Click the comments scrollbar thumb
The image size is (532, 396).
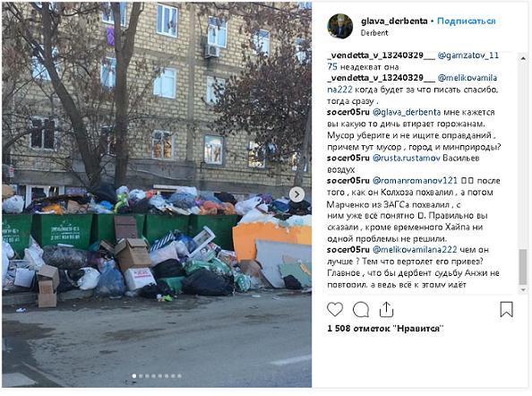click(x=523, y=266)
